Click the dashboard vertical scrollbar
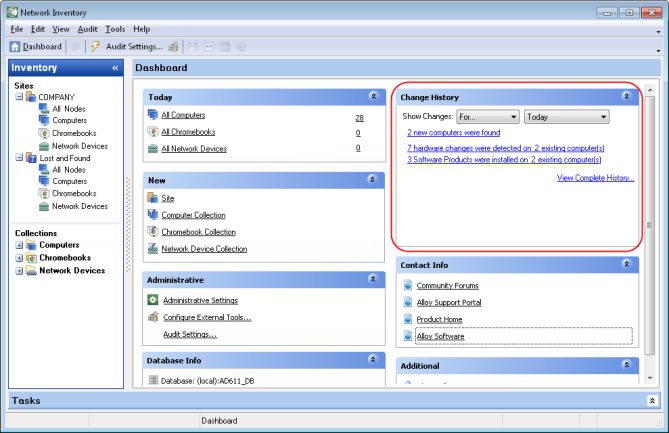 click(649, 225)
